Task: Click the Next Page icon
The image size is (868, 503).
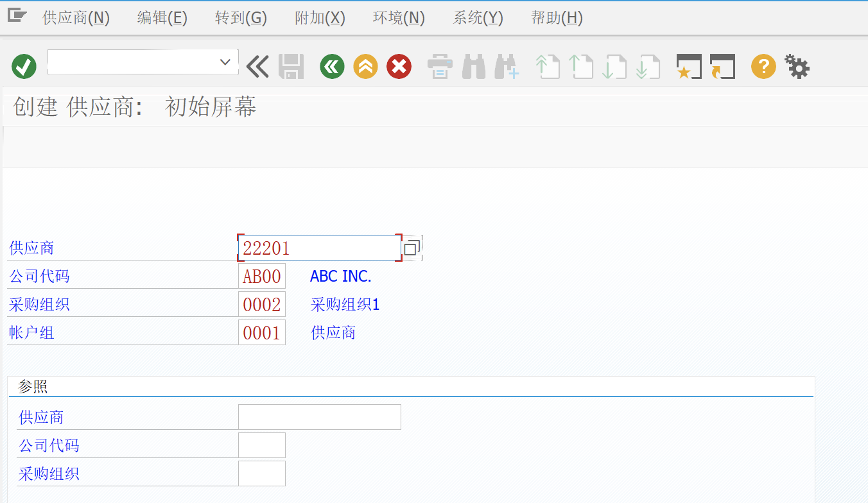Action: pyautogui.click(x=614, y=66)
